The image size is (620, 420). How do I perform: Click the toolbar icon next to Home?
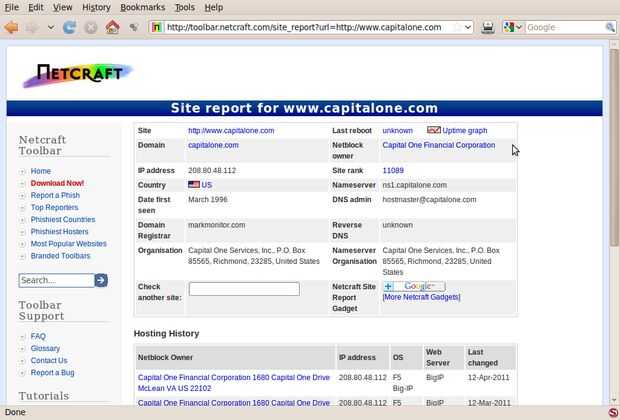134,27
